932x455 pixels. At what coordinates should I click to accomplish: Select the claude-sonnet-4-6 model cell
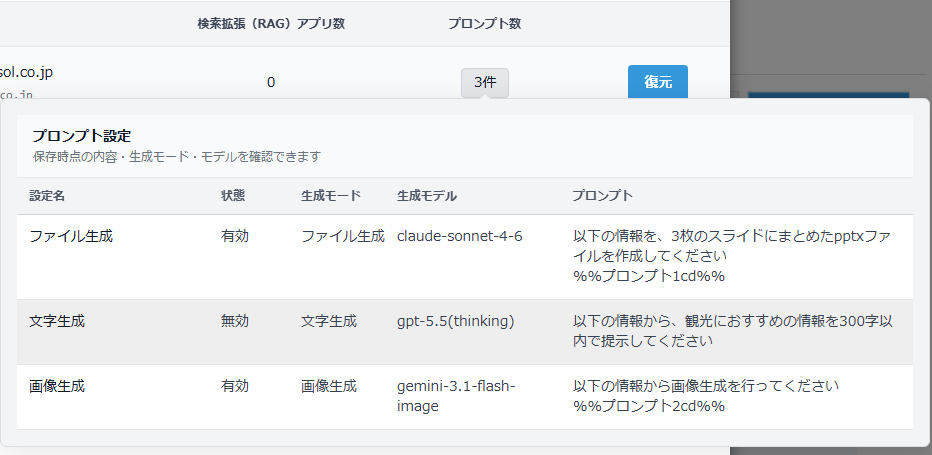[459, 236]
